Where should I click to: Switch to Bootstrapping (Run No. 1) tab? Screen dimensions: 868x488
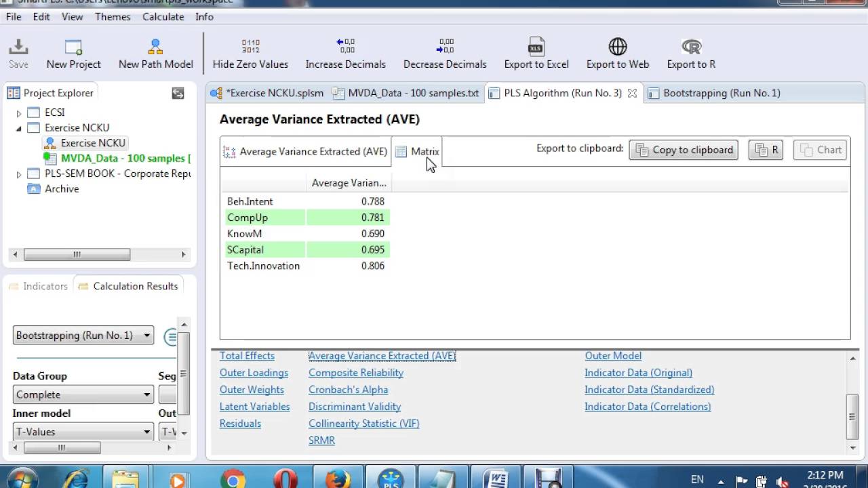714,94
